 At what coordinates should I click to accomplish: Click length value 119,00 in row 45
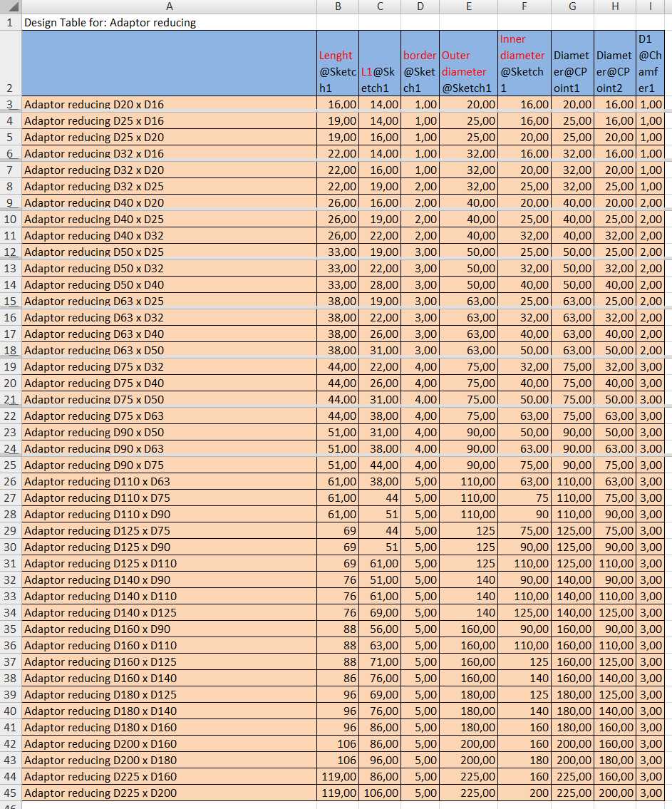point(338,793)
